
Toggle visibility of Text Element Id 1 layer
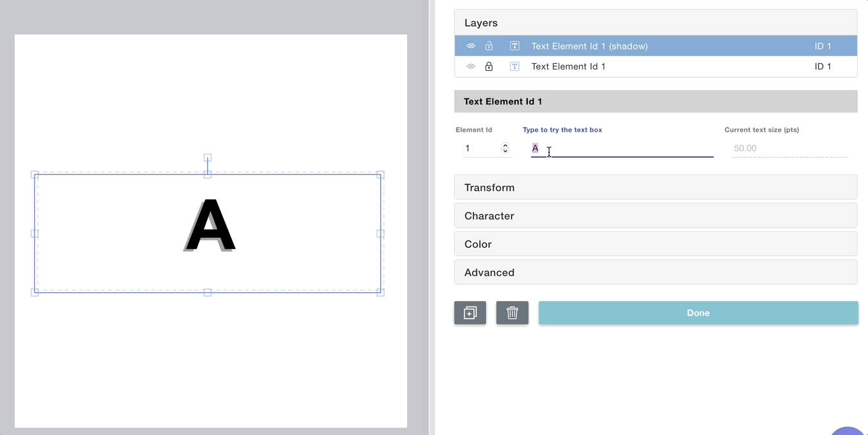[x=471, y=67]
